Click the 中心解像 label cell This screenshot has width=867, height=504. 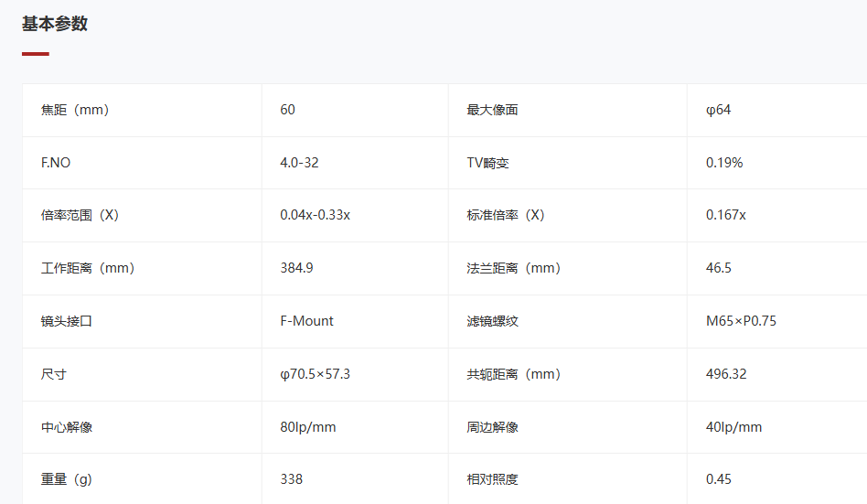coord(142,427)
